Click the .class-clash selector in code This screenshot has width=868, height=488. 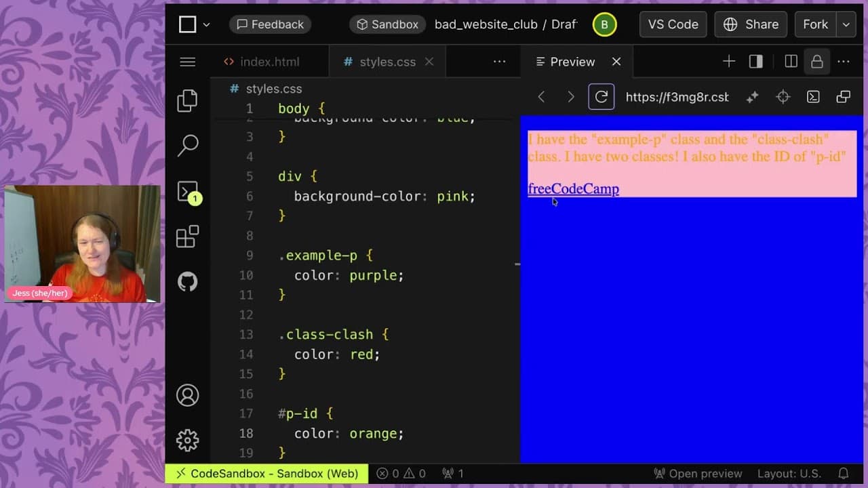pos(325,335)
